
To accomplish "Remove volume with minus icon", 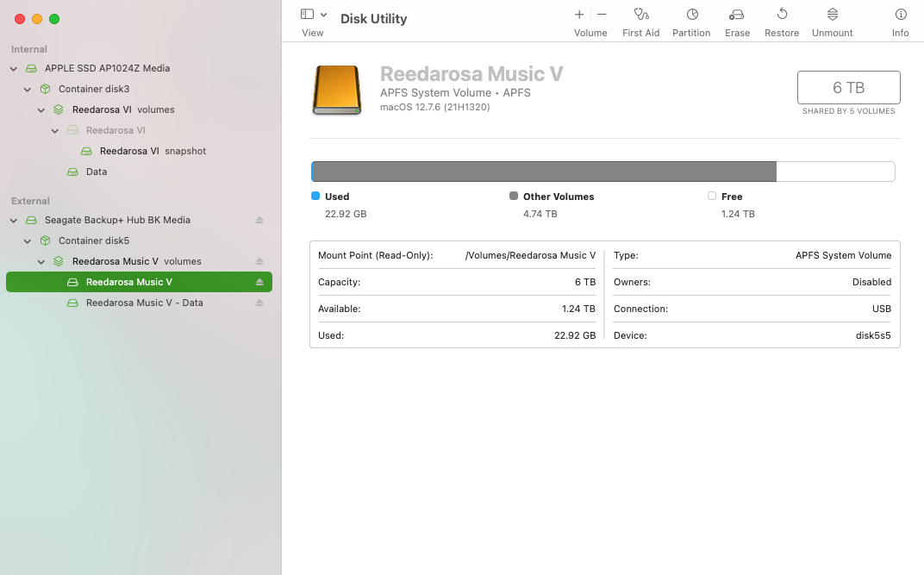I will [x=602, y=14].
